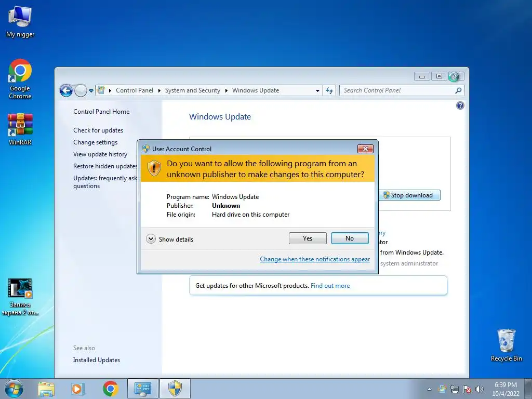The height and width of the screenshot is (399, 532).
Task: Follow the Find out more link
Action: pyautogui.click(x=330, y=286)
